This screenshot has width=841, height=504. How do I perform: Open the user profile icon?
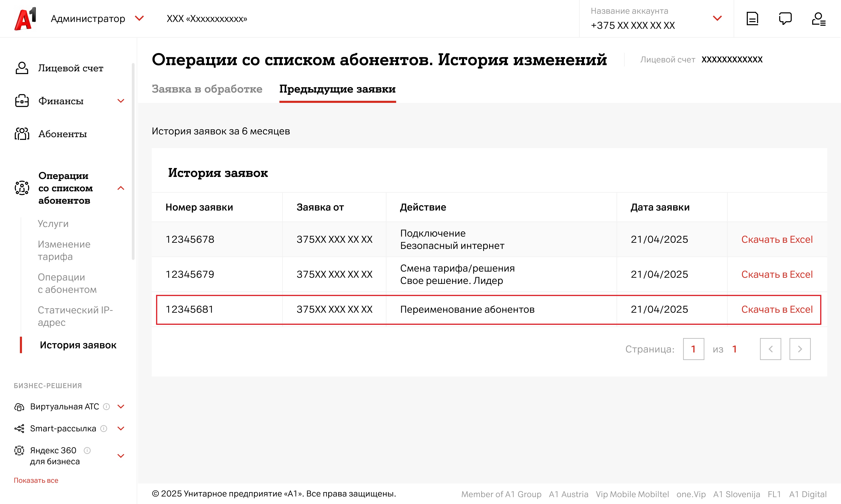tap(818, 19)
